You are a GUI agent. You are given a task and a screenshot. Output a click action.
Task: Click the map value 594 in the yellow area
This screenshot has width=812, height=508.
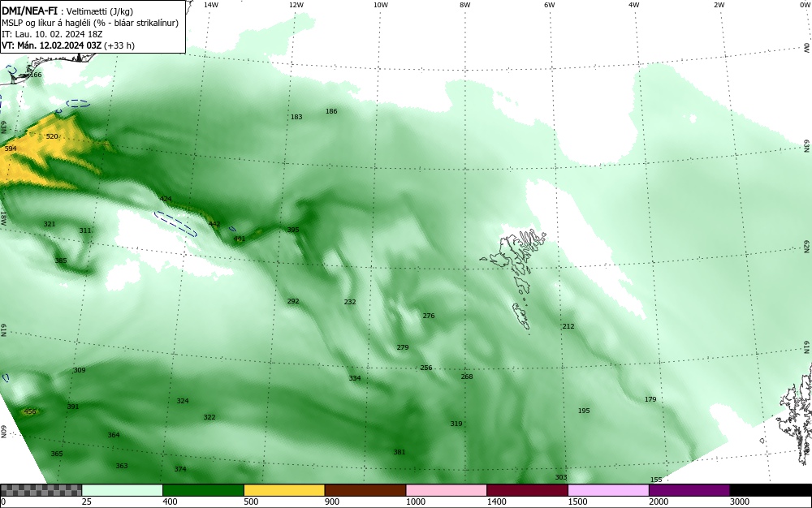coord(11,149)
